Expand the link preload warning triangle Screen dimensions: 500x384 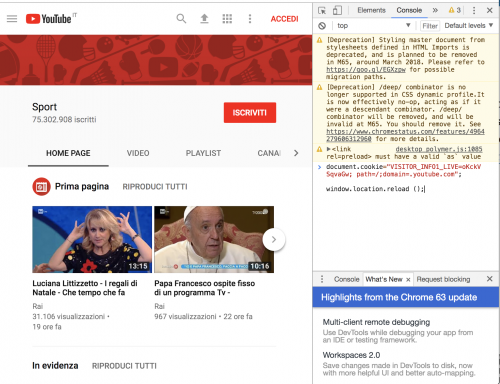click(329, 149)
